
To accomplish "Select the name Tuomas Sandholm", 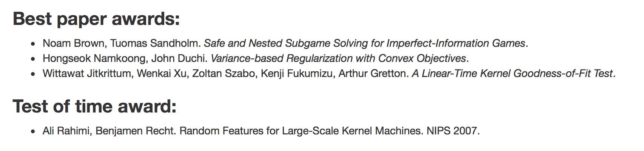I will (154, 43).
